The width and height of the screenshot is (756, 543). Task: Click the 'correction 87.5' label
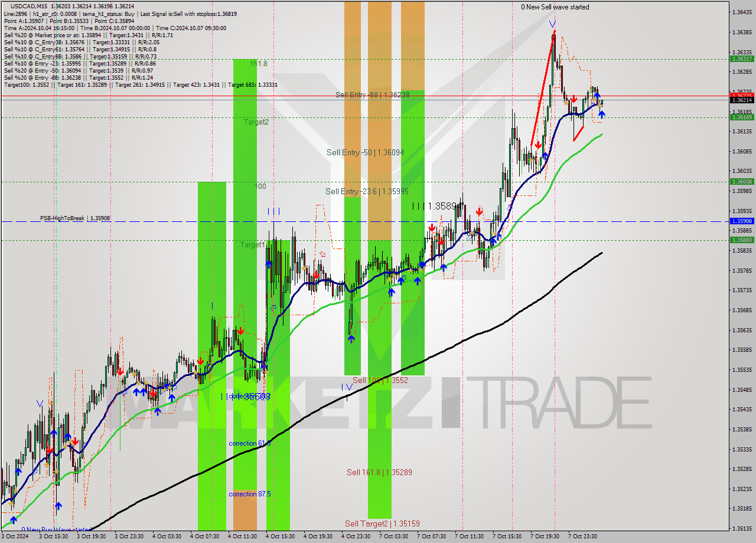(250, 494)
